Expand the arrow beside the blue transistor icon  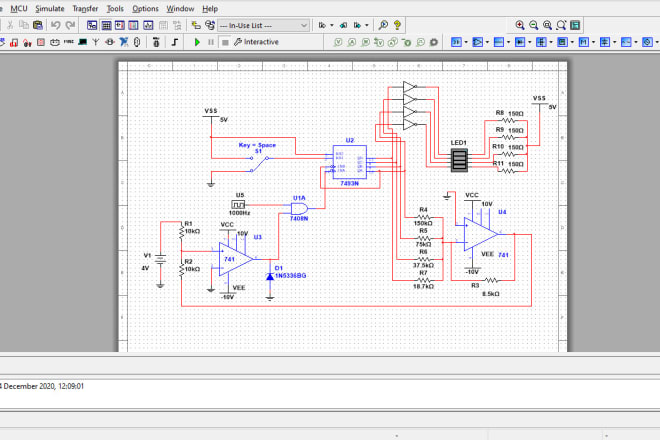(x=551, y=42)
